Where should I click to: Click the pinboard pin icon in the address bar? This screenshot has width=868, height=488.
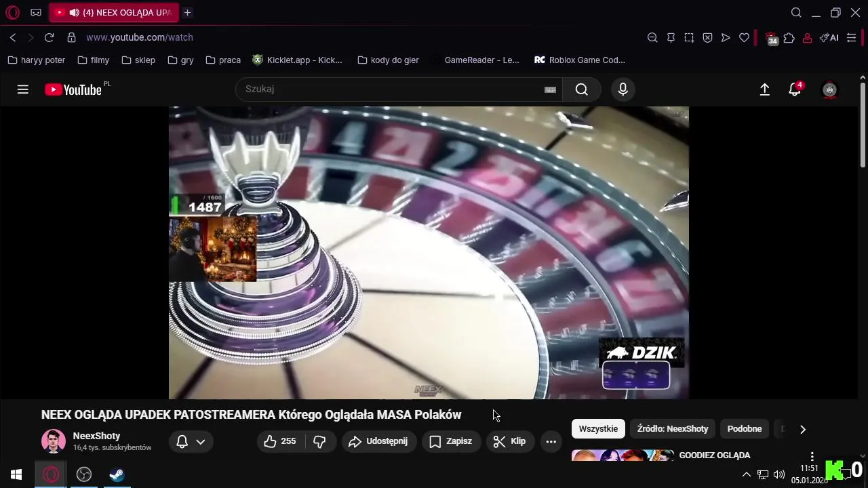(671, 37)
